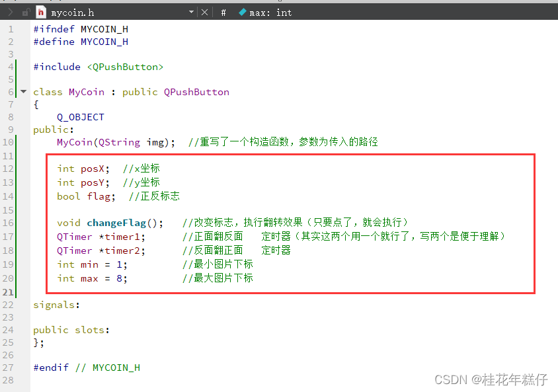
Task: Click the mycoin.h header file icon
Action: tap(41, 13)
